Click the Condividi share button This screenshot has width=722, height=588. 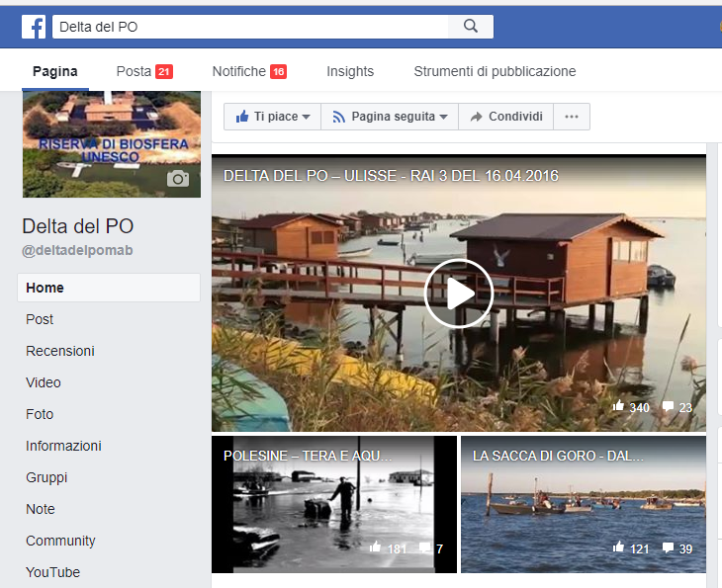pyautogui.click(x=506, y=117)
